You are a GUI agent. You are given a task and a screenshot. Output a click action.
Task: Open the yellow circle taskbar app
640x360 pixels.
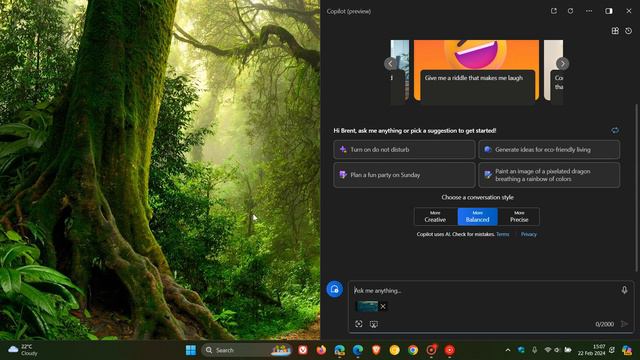(x=394, y=350)
